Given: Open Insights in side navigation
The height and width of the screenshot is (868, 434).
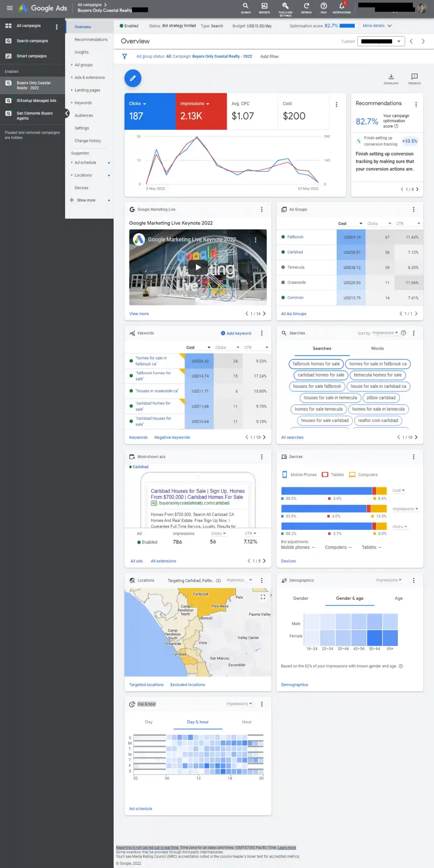Looking at the screenshot, I should (x=81, y=53).
